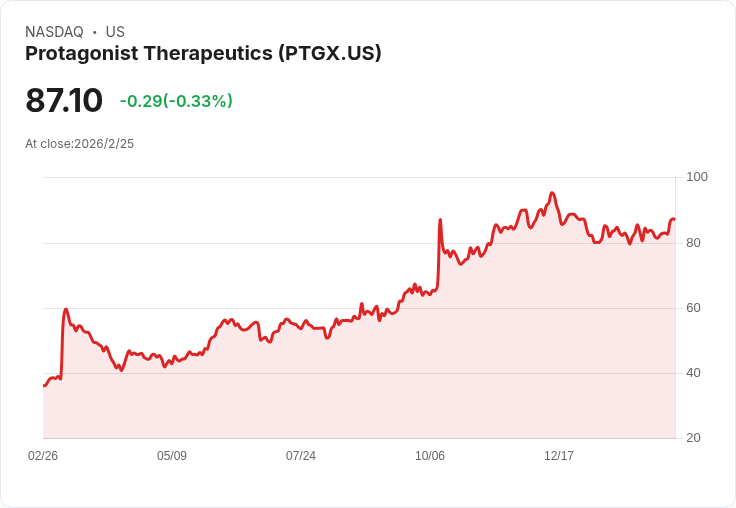Click the 80 price axis label
This screenshot has width=736, height=508.
[693, 243]
